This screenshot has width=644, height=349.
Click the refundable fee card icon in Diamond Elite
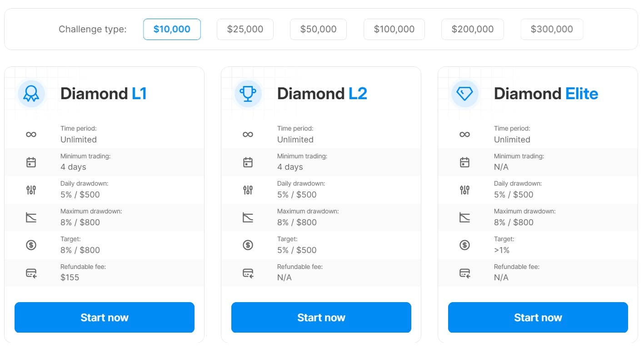(464, 273)
